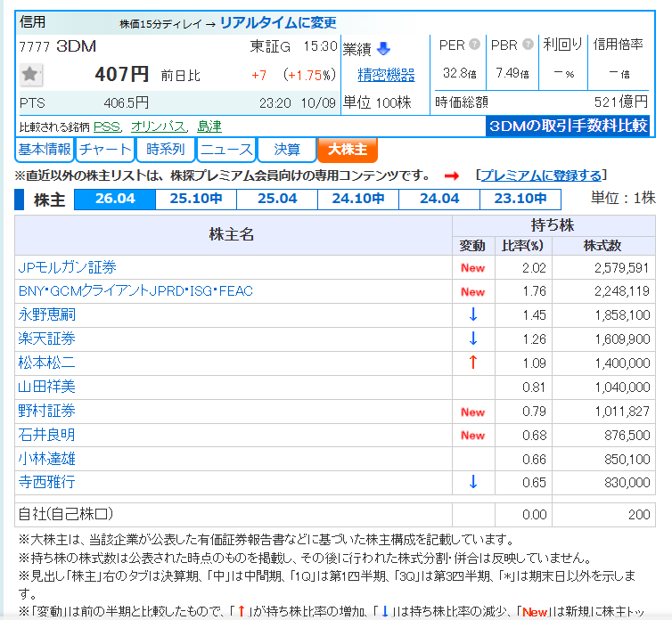The image size is (672, 620).
Task: Click the 株主名 column header
Action: [232, 235]
